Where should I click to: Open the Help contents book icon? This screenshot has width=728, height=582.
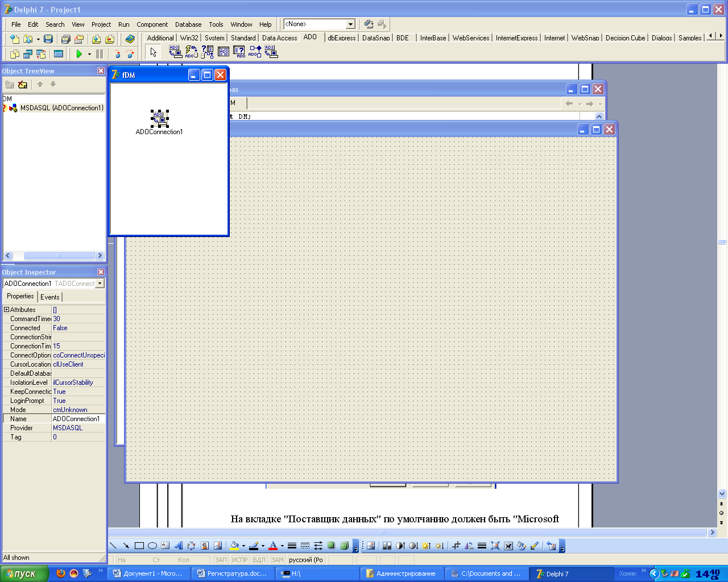pos(130,39)
